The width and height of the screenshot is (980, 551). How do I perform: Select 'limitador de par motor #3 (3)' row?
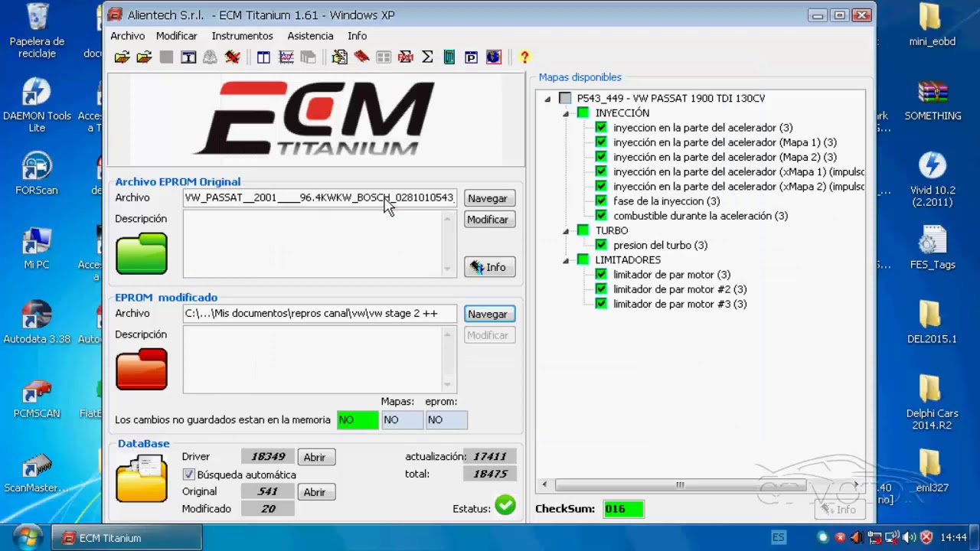click(680, 304)
